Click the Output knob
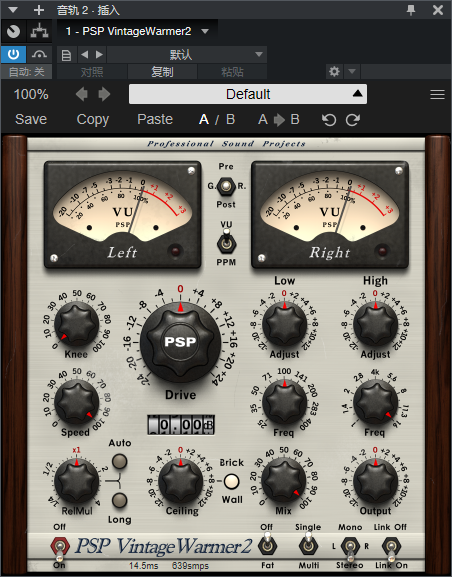The image size is (452, 577). [x=375, y=481]
